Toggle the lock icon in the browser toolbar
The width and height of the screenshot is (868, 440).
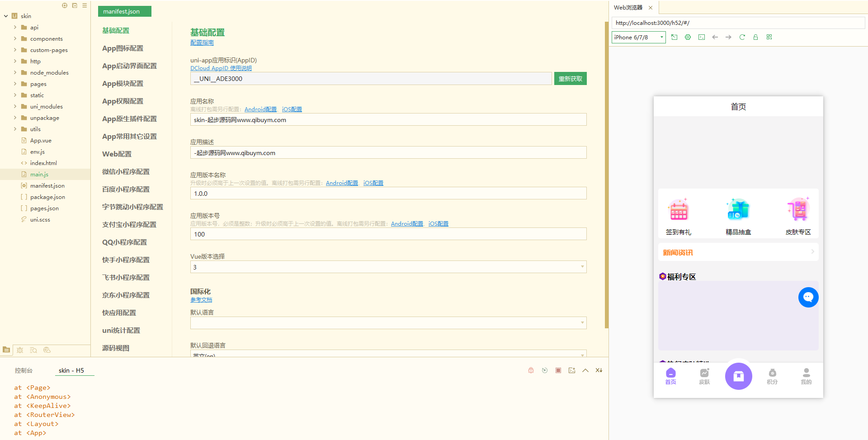coord(755,37)
